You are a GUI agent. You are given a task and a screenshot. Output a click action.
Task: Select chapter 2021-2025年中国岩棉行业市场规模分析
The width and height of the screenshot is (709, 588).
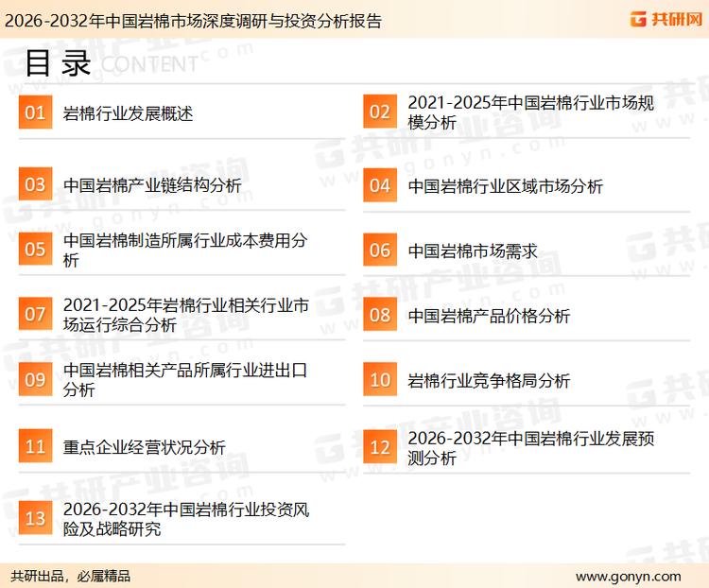531,112
